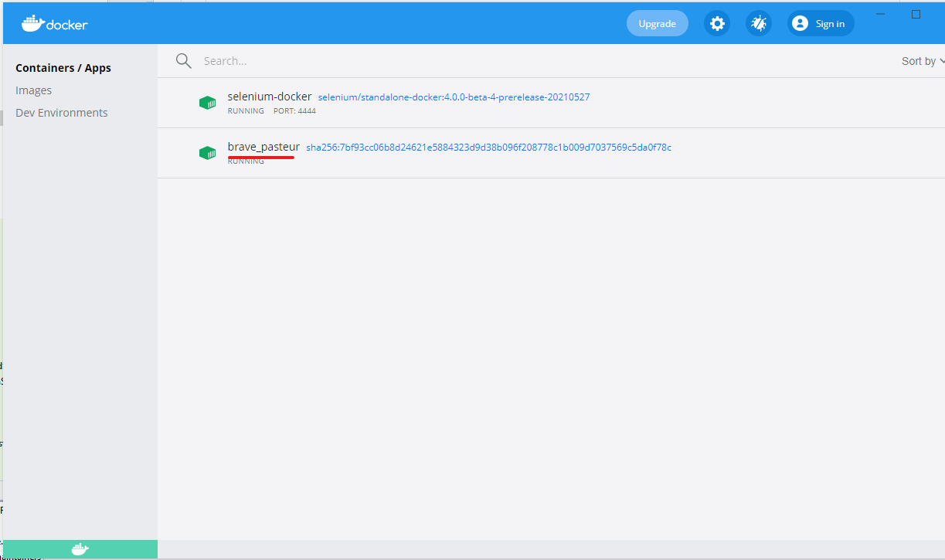945x560 pixels.
Task: Click selenium/standalone-docker image link
Action: (454, 97)
